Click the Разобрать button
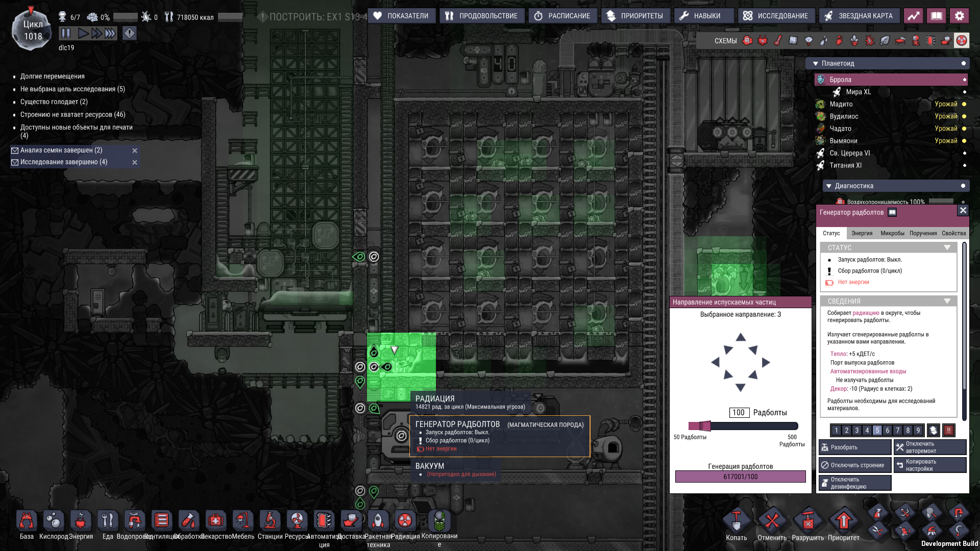980x551 pixels. pyautogui.click(x=854, y=447)
